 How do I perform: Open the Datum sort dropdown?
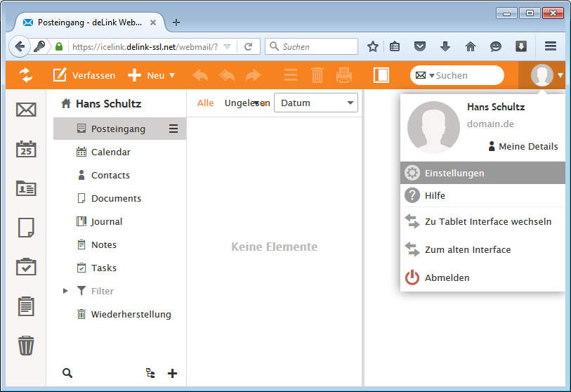[316, 103]
